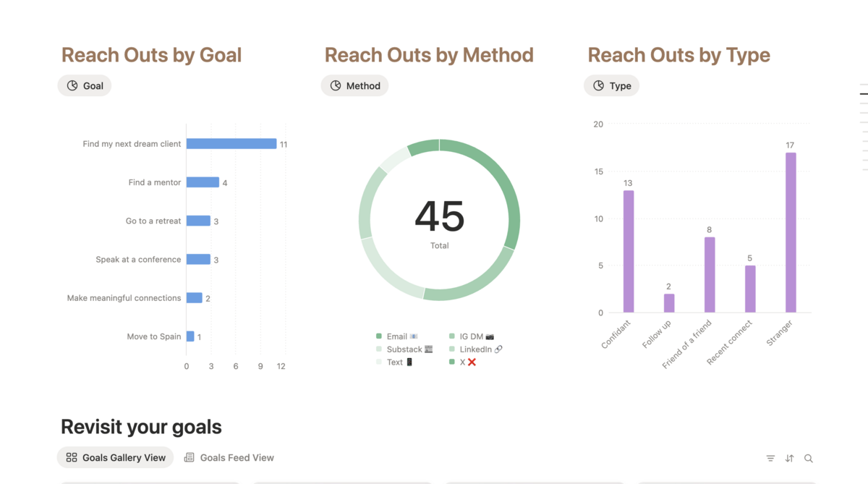The height and width of the screenshot is (484, 868).
Task: Click the filter icon in the goals toolbar
Action: point(770,458)
